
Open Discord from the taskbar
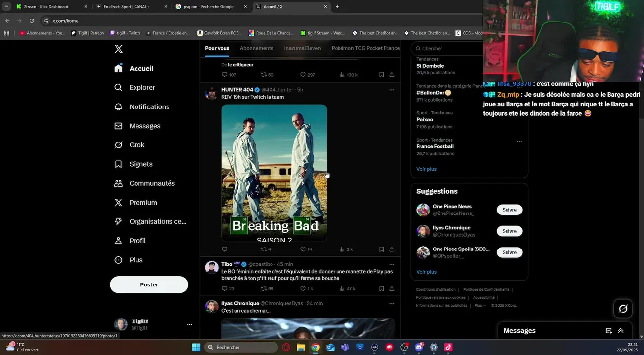(x=419, y=347)
